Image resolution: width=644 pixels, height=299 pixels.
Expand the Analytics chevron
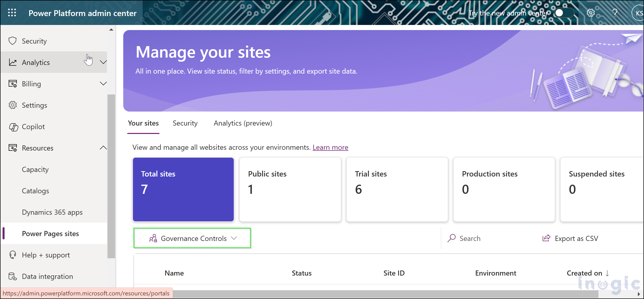click(103, 62)
